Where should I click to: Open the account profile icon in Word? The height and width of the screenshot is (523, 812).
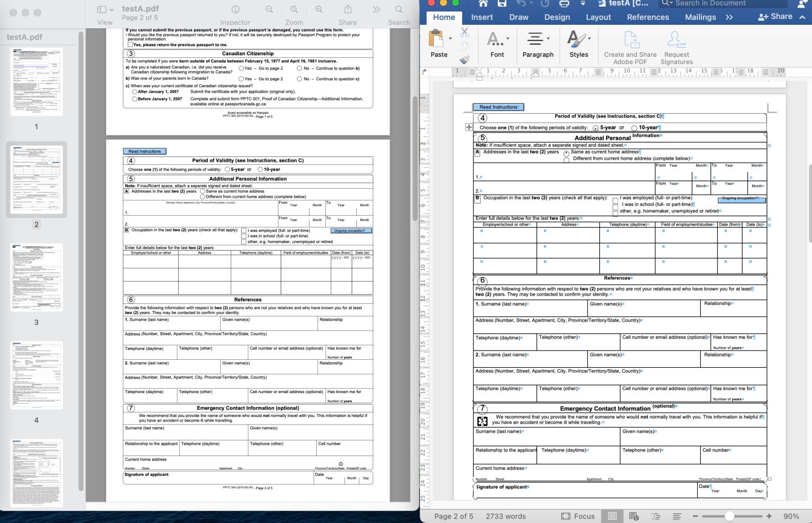coord(802,4)
